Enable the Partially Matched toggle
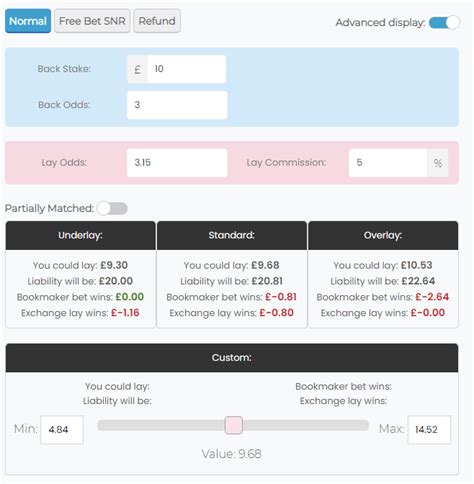 click(x=112, y=209)
